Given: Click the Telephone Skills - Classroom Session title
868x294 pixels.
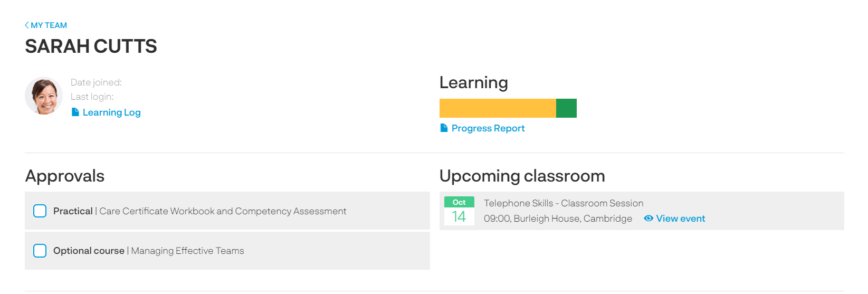Looking at the screenshot, I should pos(564,203).
